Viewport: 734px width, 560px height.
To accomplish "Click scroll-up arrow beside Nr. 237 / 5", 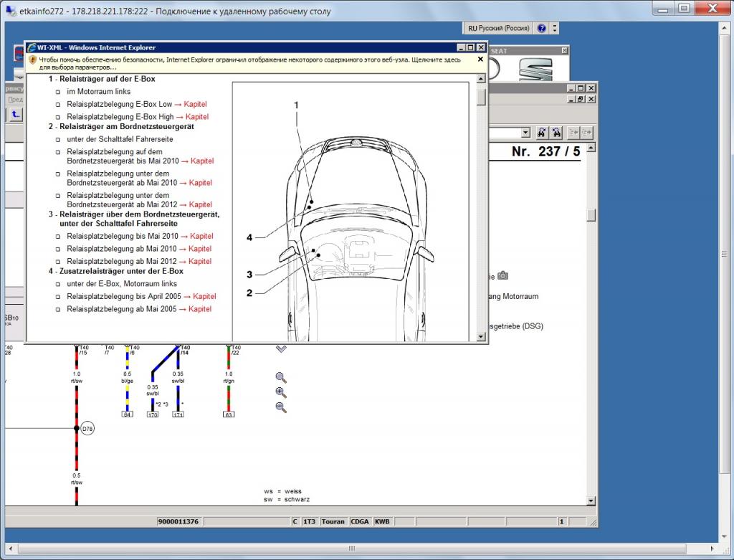I will (x=591, y=148).
